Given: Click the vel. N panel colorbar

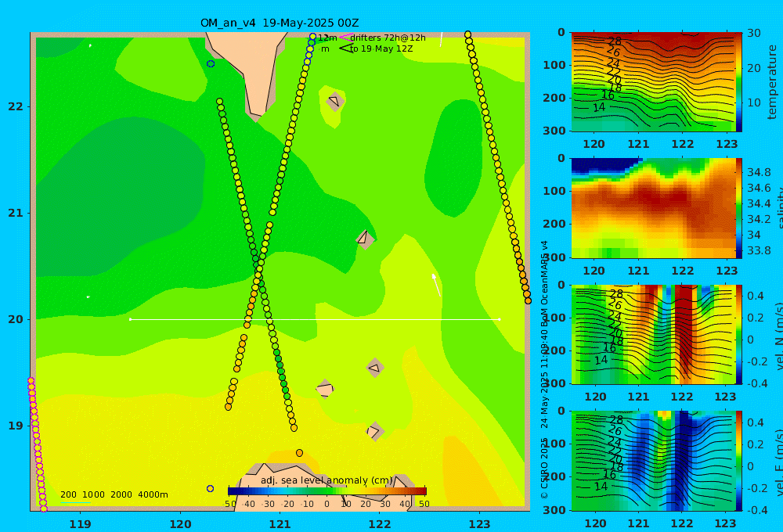Looking at the screenshot, I should (x=739, y=334).
